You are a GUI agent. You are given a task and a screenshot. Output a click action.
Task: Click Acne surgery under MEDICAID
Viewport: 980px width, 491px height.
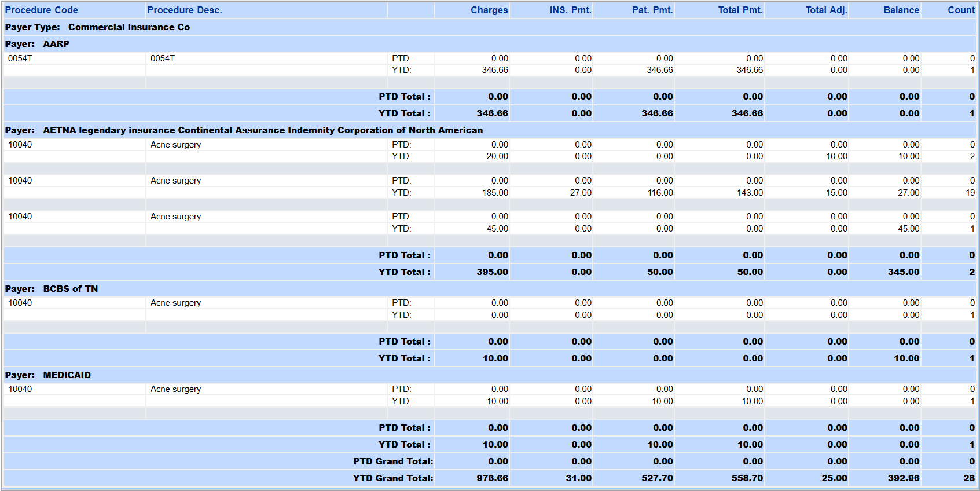click(x=175, y=389)
